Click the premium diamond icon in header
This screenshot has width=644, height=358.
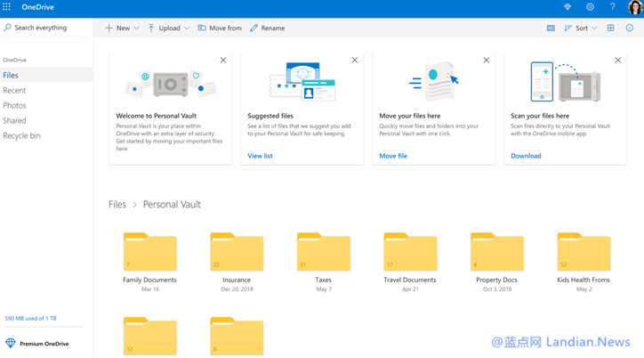[x=568, y=7]
